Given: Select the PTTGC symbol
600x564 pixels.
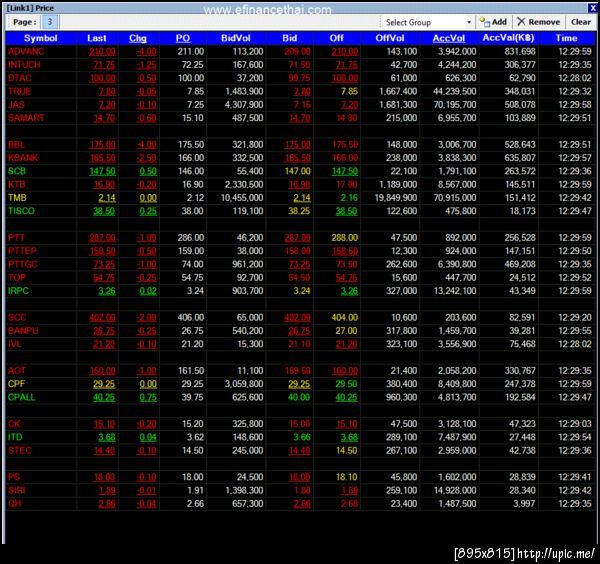Looking at the screenshot, I should coord(23,264).
